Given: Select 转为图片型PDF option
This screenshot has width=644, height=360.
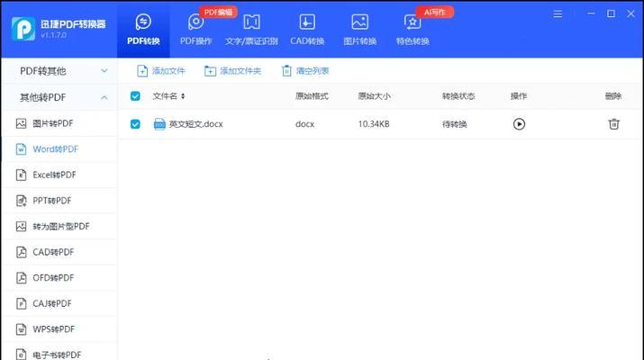Looking at the screenshot, I should (x=59, y=226).
